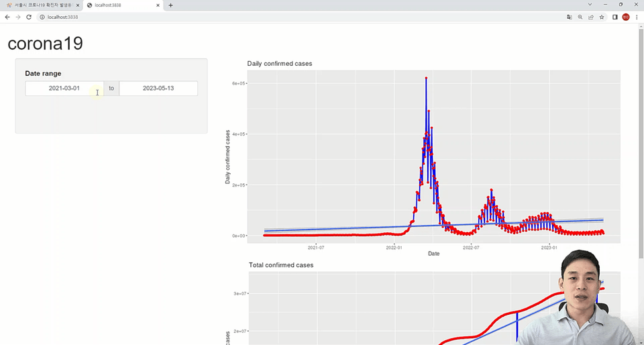Click the Daily confirmed cases chart title
This screenshot has width=644, height=345.
coord(280,64)
